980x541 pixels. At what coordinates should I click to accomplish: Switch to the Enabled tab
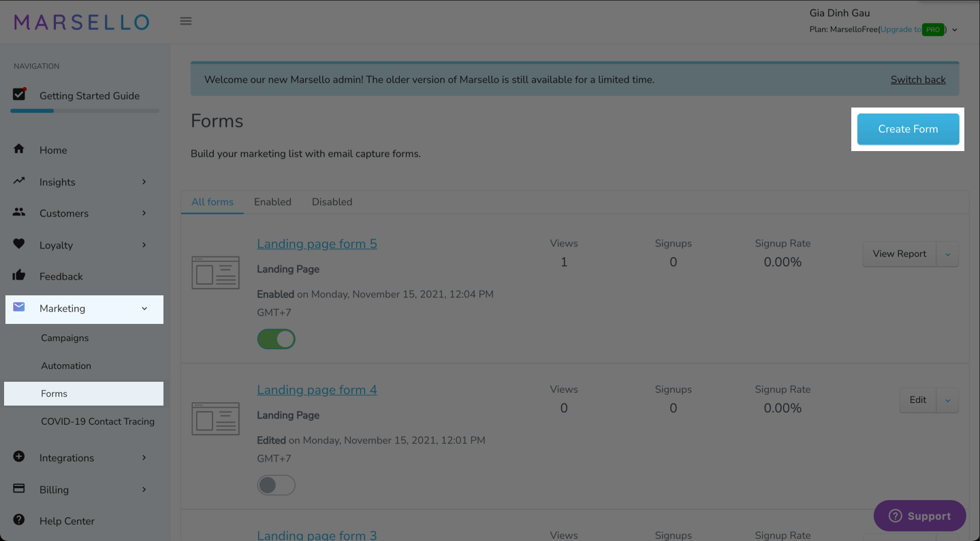pos(272,202)
